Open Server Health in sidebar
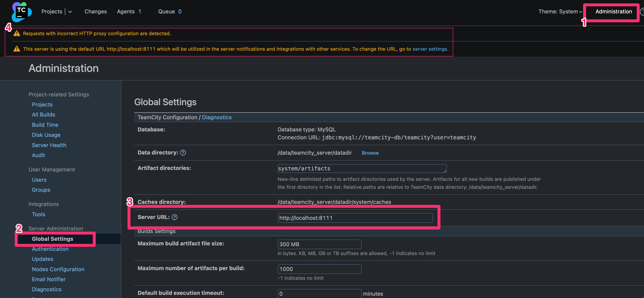 click(49, 145)
